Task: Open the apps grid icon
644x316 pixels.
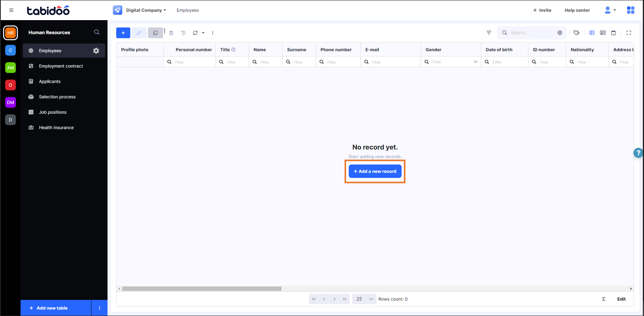Action: click(631, 10)
